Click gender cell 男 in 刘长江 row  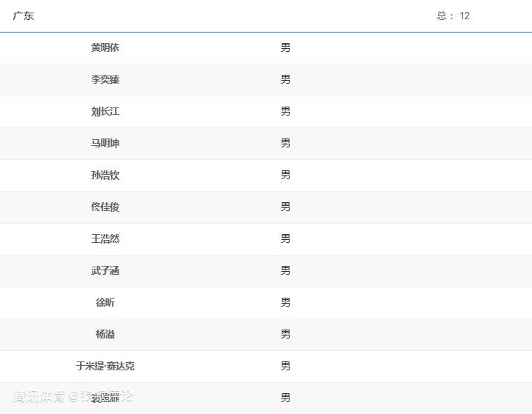(285, 111)
